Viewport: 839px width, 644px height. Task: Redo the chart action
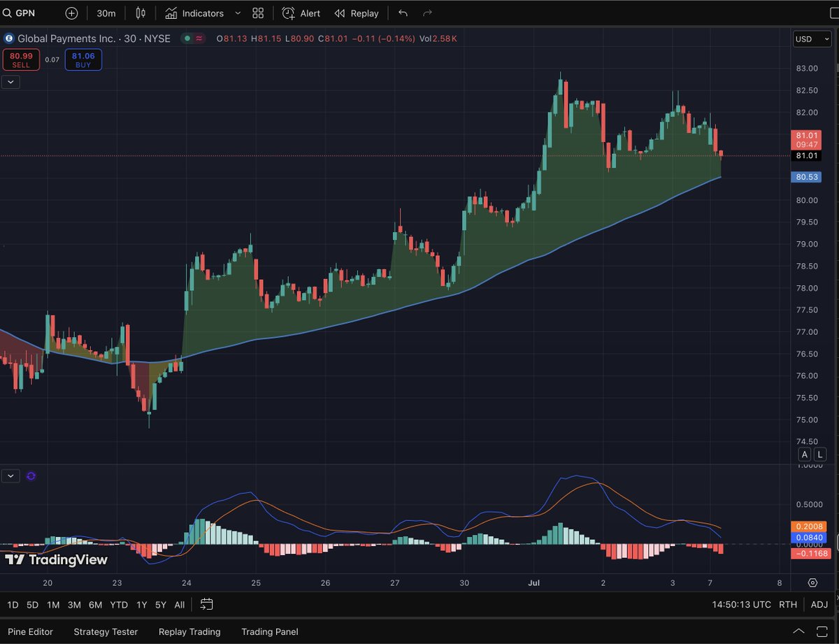point(427,13)
